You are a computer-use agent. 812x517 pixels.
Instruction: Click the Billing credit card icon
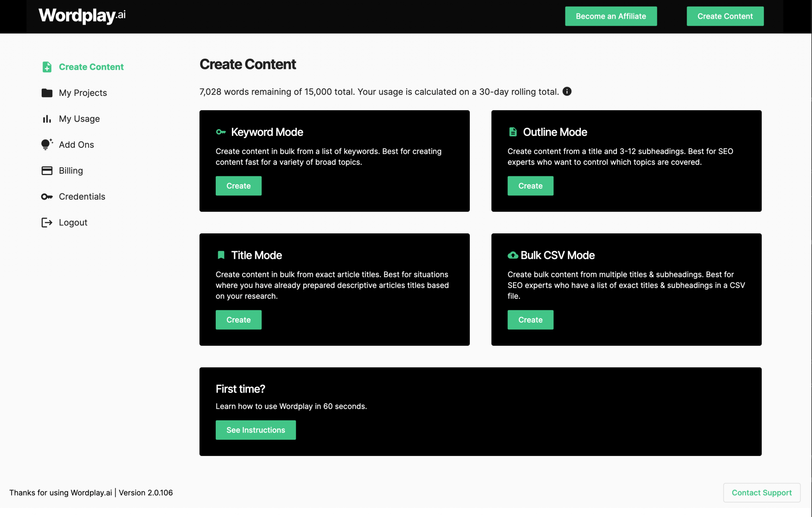click(x=47, y=171)
